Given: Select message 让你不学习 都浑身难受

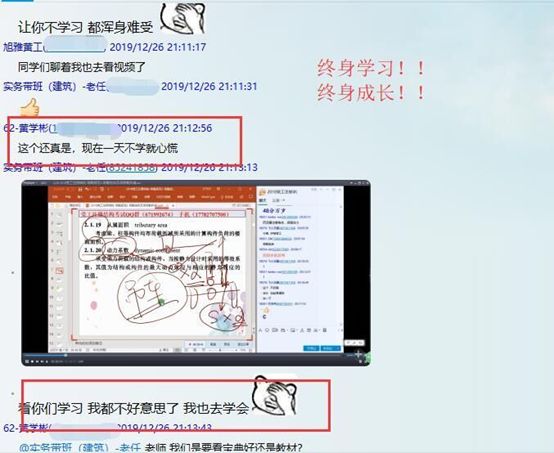Looking at the screenshot, I should [85, 28].
